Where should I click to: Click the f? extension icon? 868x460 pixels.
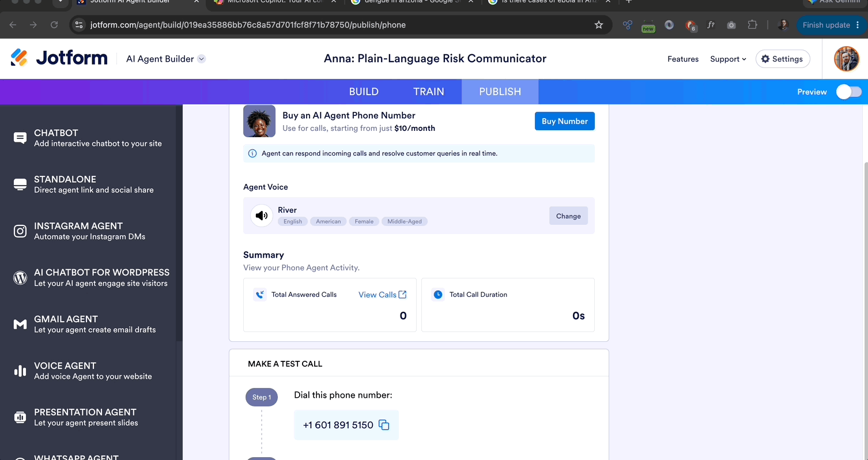(x=711, y=25)
